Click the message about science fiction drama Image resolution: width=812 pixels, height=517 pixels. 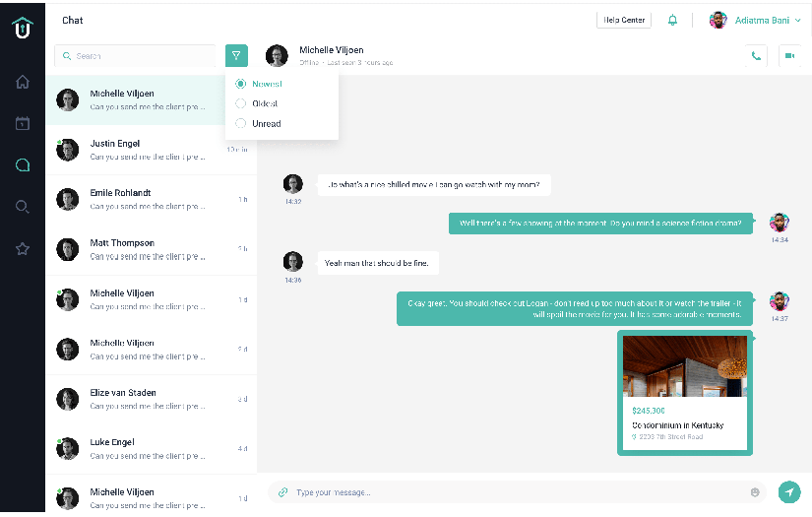[600, 224]
